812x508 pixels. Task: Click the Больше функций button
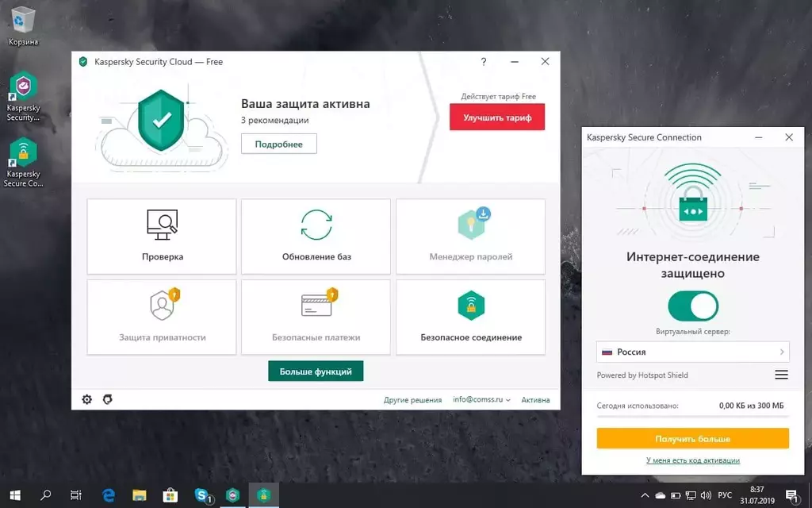point(316,371)
